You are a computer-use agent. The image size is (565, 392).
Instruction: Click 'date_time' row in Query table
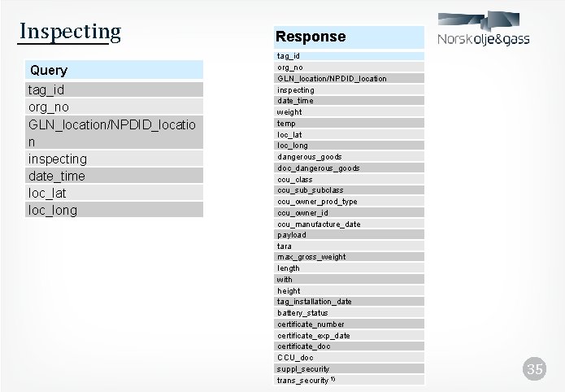coord(114,176)
